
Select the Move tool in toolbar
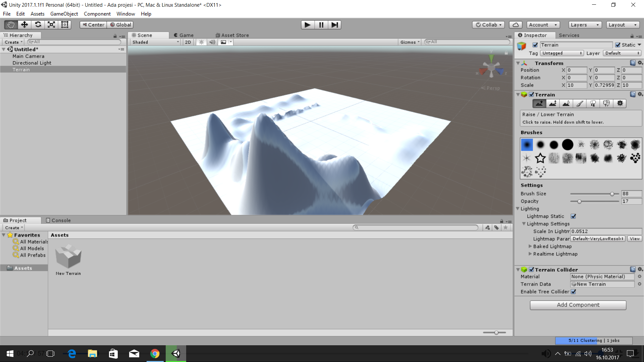tap(24, 24)
